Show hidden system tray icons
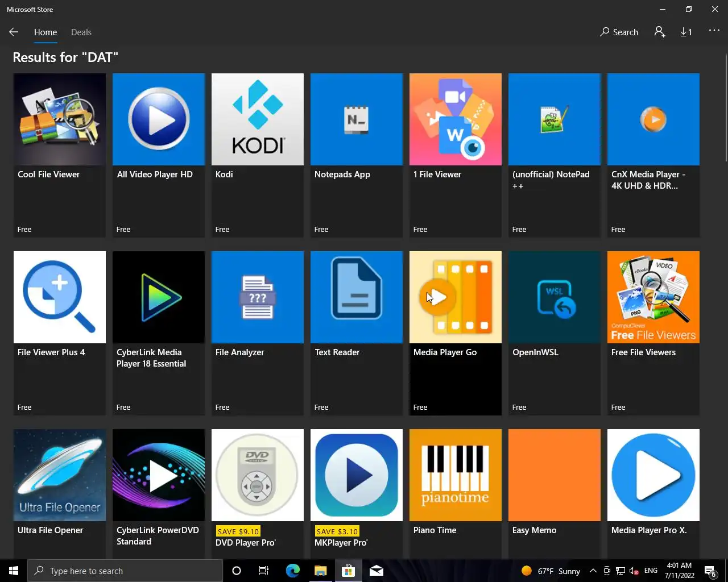728x582 pixels. tap(593, 571)
